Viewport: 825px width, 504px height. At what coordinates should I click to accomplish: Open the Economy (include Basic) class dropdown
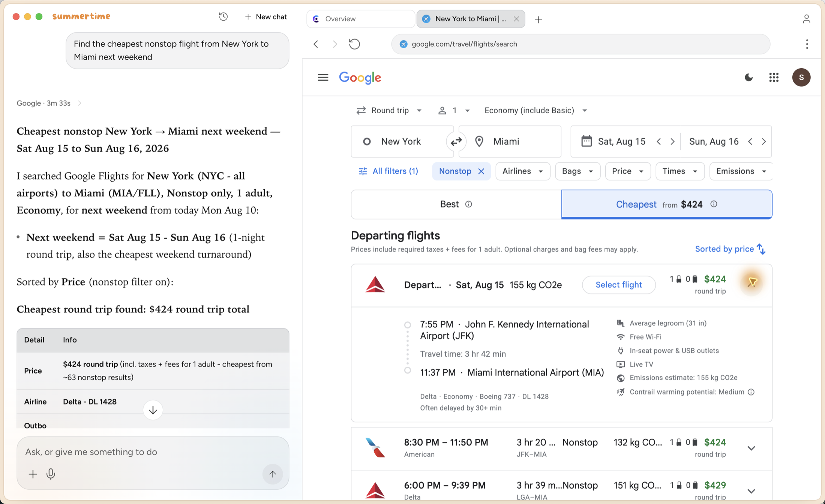pos(535,111)
